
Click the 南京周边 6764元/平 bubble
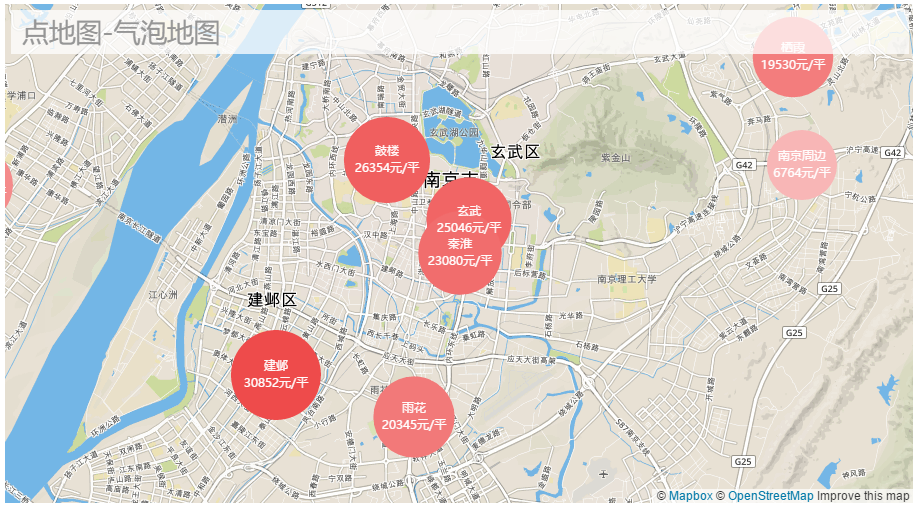point(802,165)
